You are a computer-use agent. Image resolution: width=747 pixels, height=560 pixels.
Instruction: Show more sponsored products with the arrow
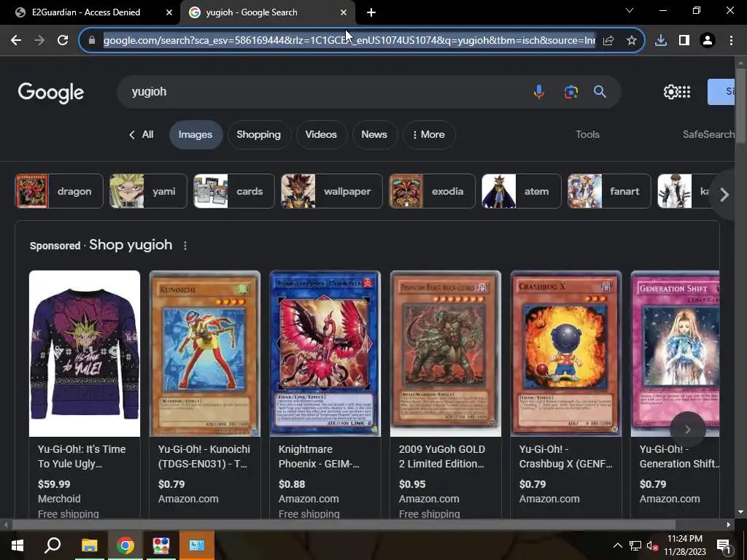coord(687,429)
